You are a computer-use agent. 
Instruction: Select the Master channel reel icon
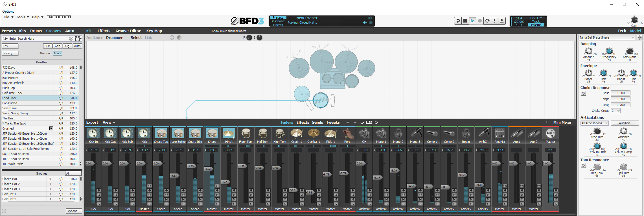point(551,133)
